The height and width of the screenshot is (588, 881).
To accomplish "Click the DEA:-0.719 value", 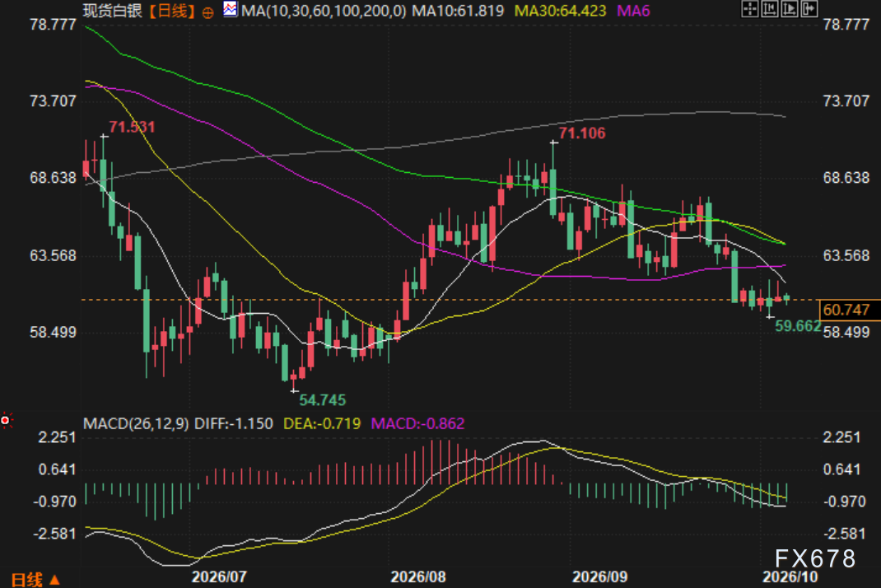I will point(322,423).
